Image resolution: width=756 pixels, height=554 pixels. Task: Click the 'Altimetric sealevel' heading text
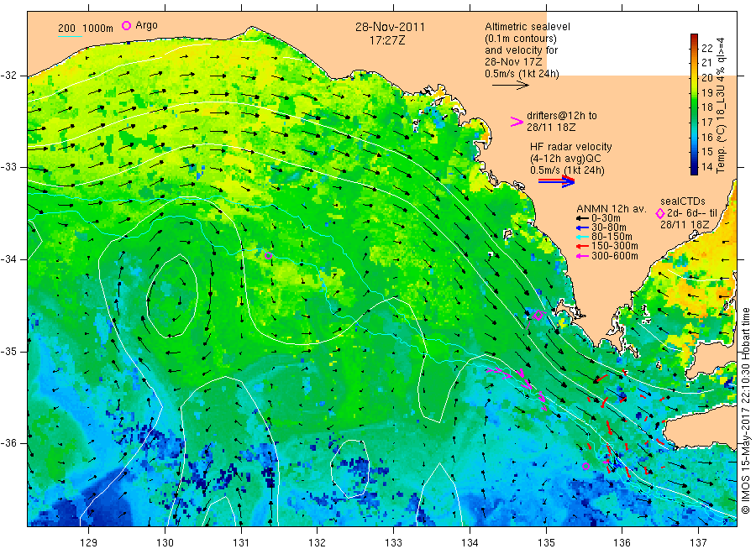pos(528,27)
